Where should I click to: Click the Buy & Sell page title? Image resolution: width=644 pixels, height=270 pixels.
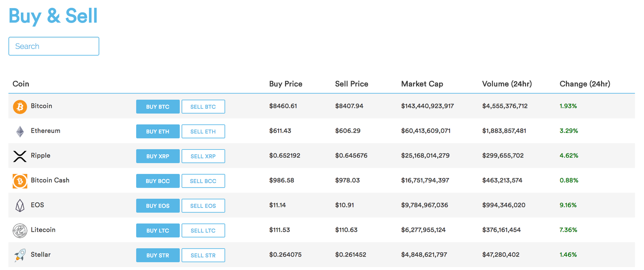[x=53, y=16]
